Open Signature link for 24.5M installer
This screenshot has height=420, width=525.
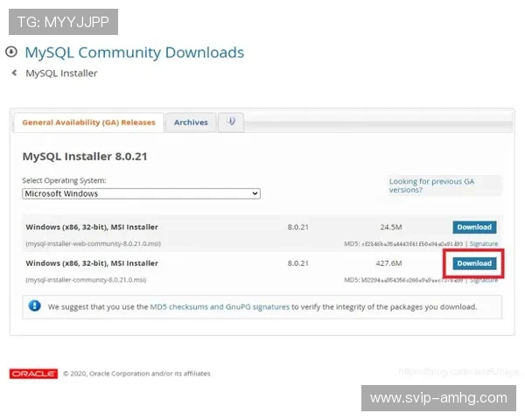coord(484,243)
